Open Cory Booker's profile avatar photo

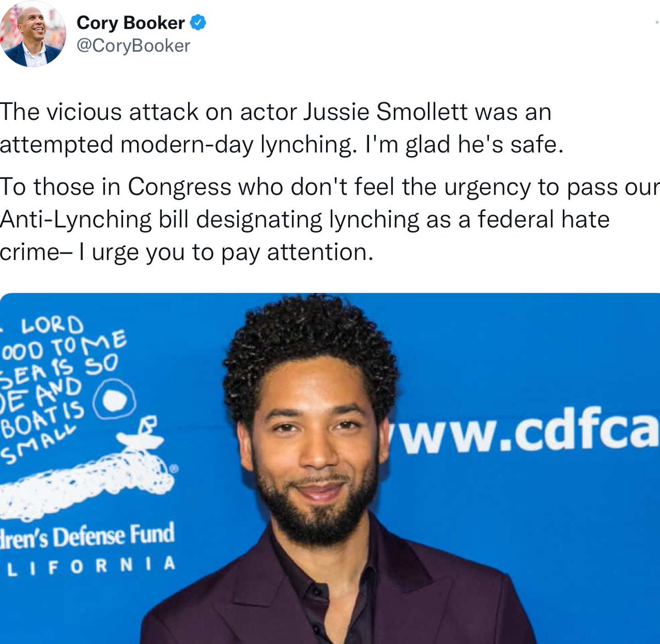[32, 34]
